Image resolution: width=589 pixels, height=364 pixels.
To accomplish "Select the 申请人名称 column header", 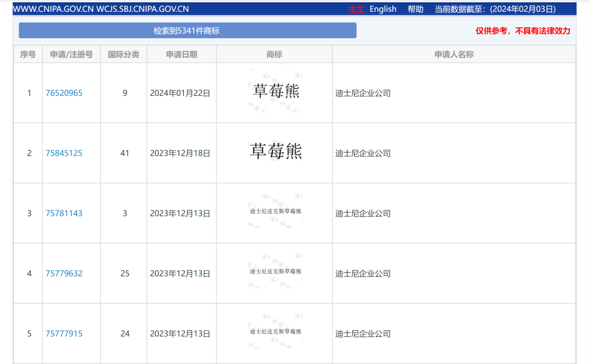I will 454,54.
